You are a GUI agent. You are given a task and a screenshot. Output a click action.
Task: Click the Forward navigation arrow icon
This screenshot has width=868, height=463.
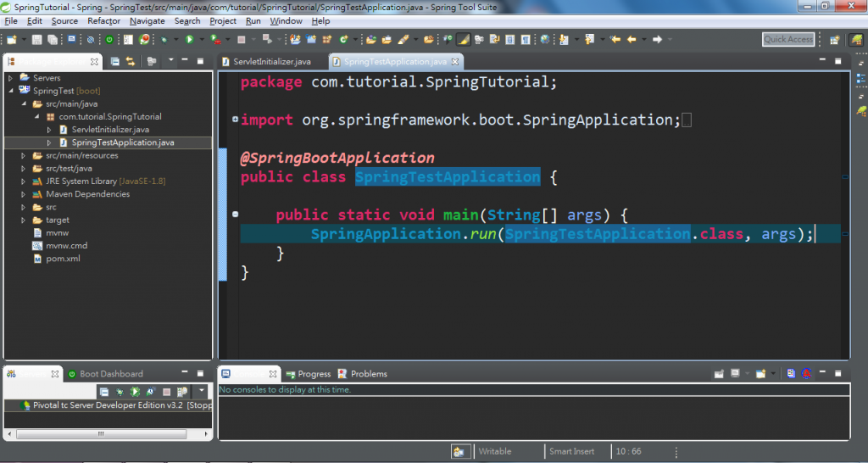pos(657,39)
